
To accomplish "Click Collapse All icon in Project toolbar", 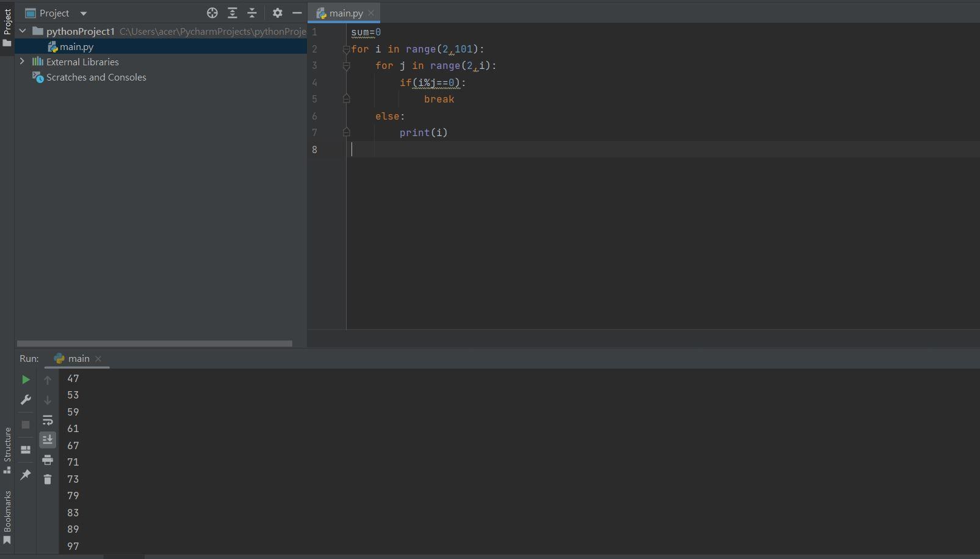I will coord(252,13).
